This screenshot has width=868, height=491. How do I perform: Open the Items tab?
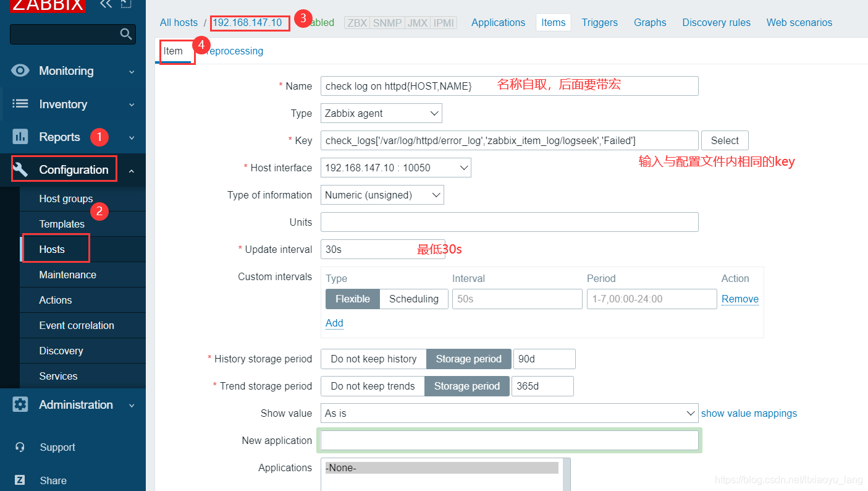(554, 22)
